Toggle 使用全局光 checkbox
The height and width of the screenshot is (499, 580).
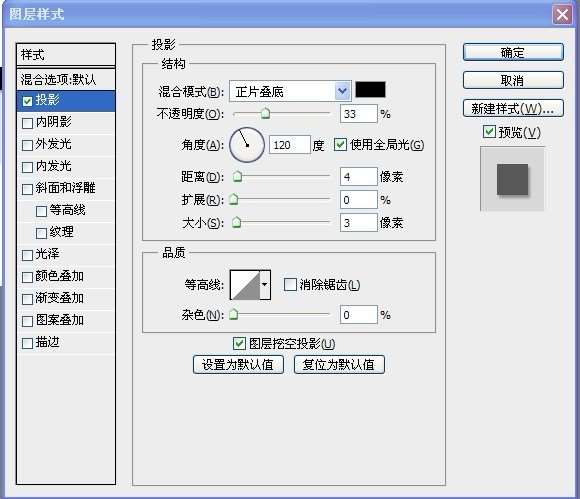click(340, 145)
